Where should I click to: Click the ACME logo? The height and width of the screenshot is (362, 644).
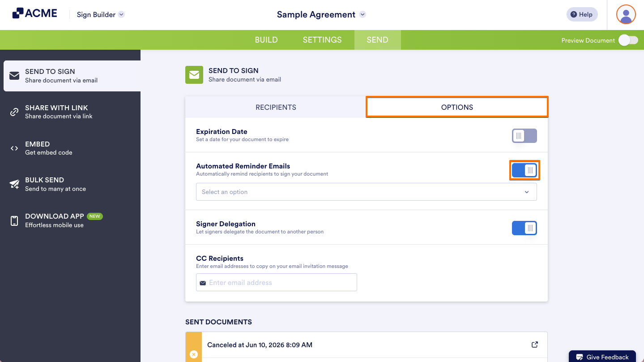[x=34, y=13]
